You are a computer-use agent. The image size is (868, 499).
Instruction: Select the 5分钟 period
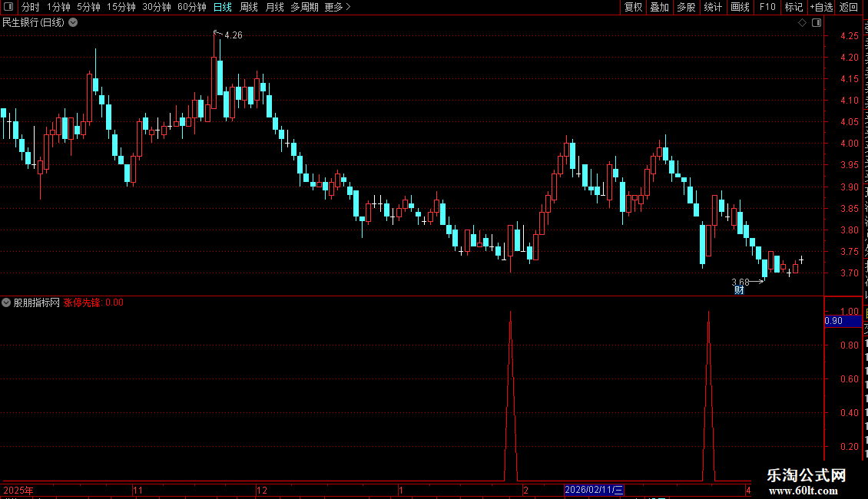point(88,7)
